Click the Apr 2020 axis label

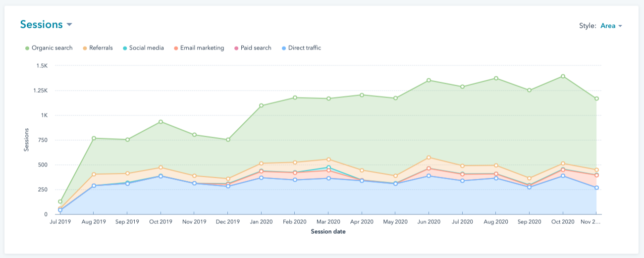coord(361,222)
